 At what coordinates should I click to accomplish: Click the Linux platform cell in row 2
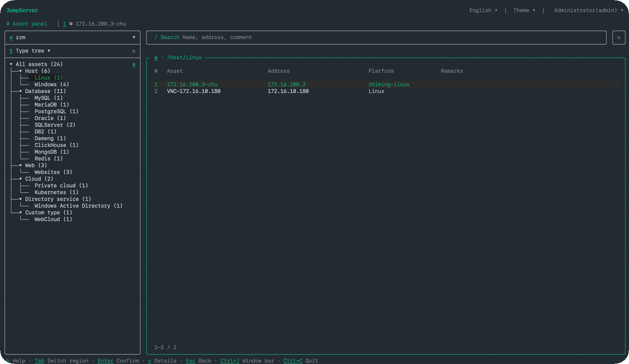coord(377,92)
